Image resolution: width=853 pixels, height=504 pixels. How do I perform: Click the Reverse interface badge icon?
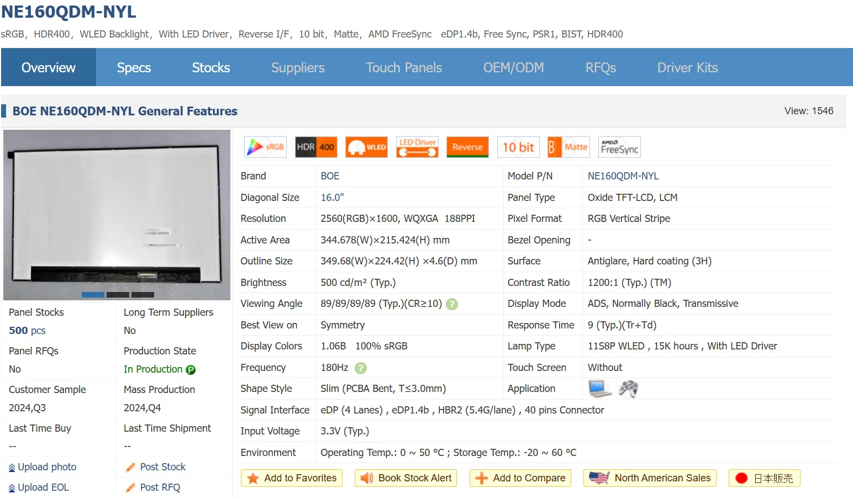pos(467,147)
